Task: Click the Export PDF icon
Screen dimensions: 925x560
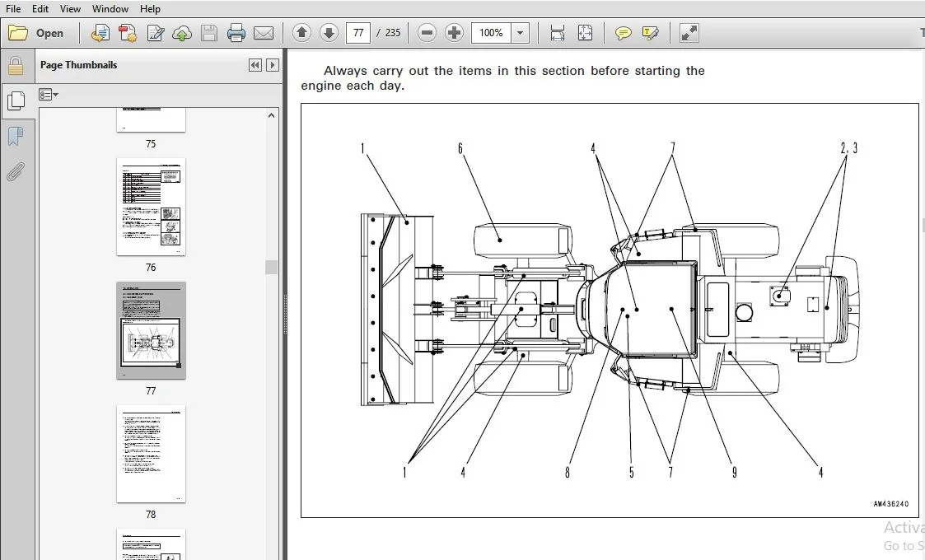Action: tap(128, 33)
